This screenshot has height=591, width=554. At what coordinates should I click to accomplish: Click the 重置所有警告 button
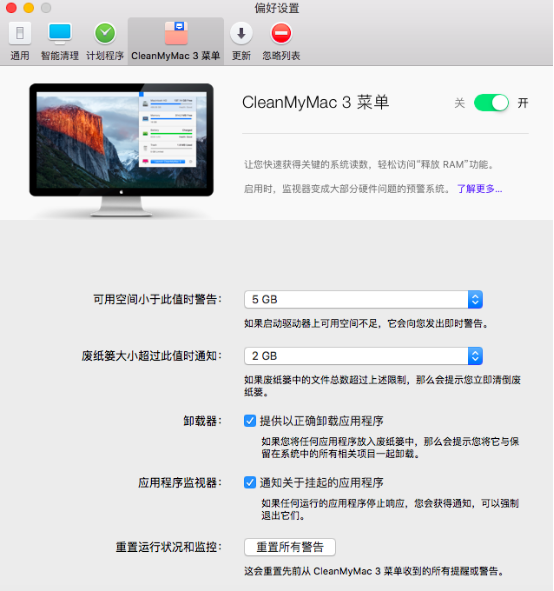[x=290, y=547]
